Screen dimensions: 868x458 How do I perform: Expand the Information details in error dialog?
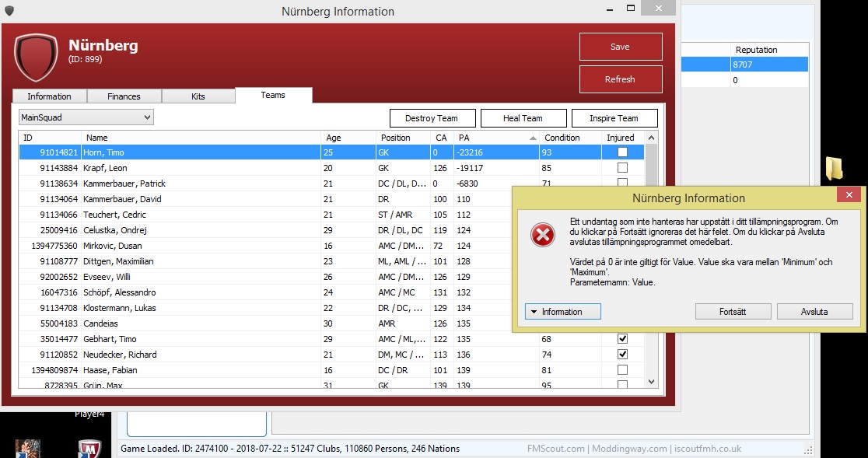point(556,312)
